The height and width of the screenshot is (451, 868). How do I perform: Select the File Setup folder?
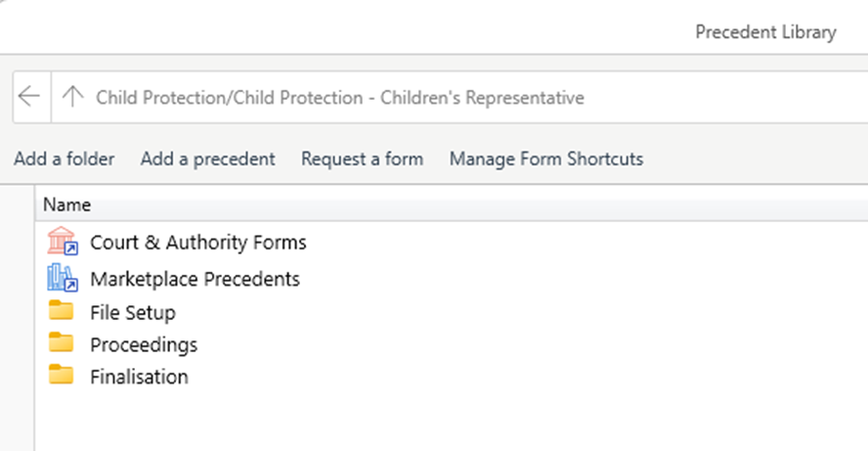pyautogui.click(x=132, y=313)
